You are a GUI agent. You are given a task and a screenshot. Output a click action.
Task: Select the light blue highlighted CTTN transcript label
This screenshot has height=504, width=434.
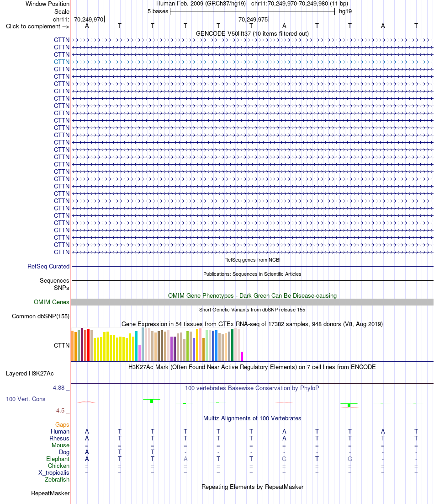(x=62, y=62)
